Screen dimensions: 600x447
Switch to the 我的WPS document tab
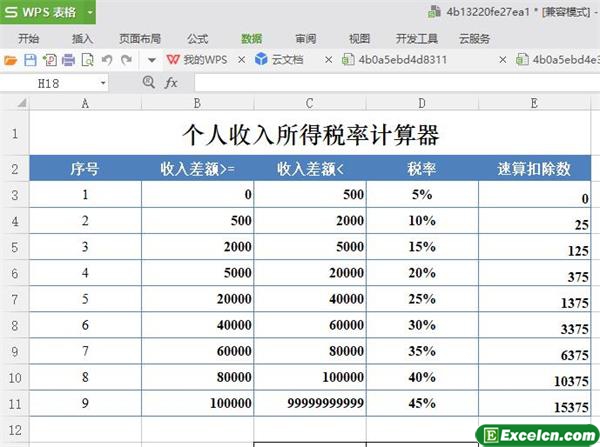[x=197, y=60]
